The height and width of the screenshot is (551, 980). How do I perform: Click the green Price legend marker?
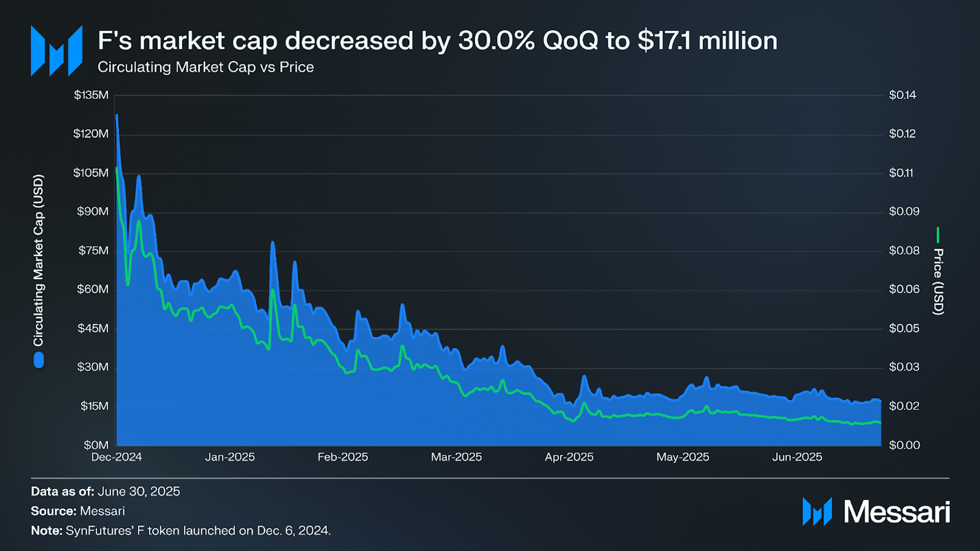(x=938, y=235)
